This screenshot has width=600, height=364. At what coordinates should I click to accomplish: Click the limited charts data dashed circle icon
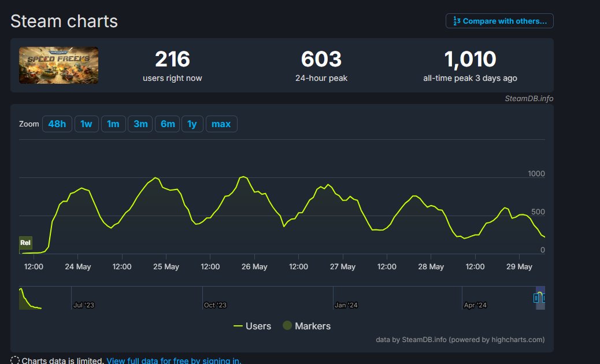(14, 360)
